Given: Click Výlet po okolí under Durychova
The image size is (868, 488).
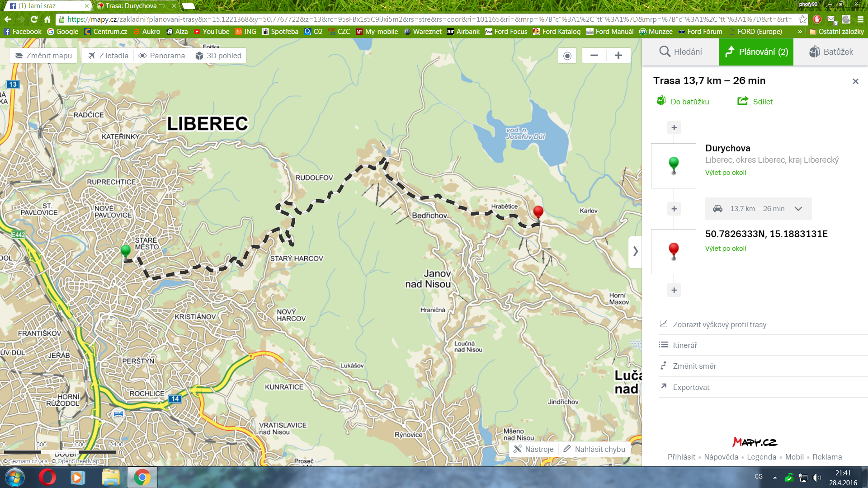Looking at the screenshot, I should click(726, 173).
